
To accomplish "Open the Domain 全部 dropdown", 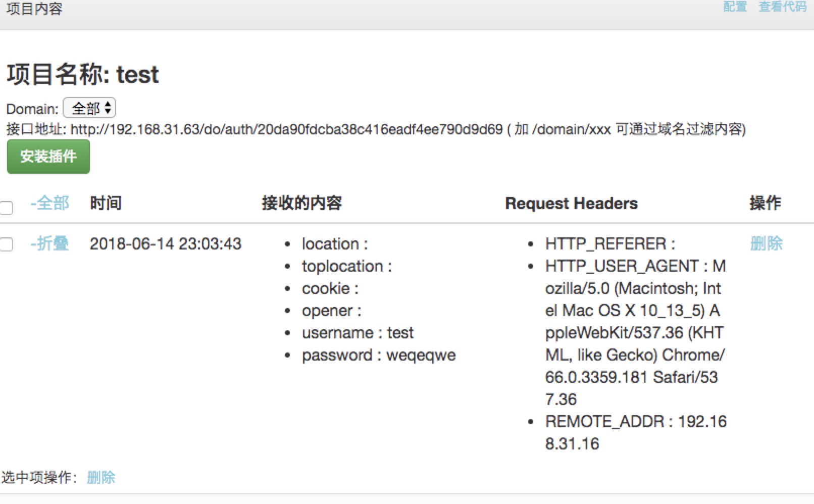I will coord(89,108).
